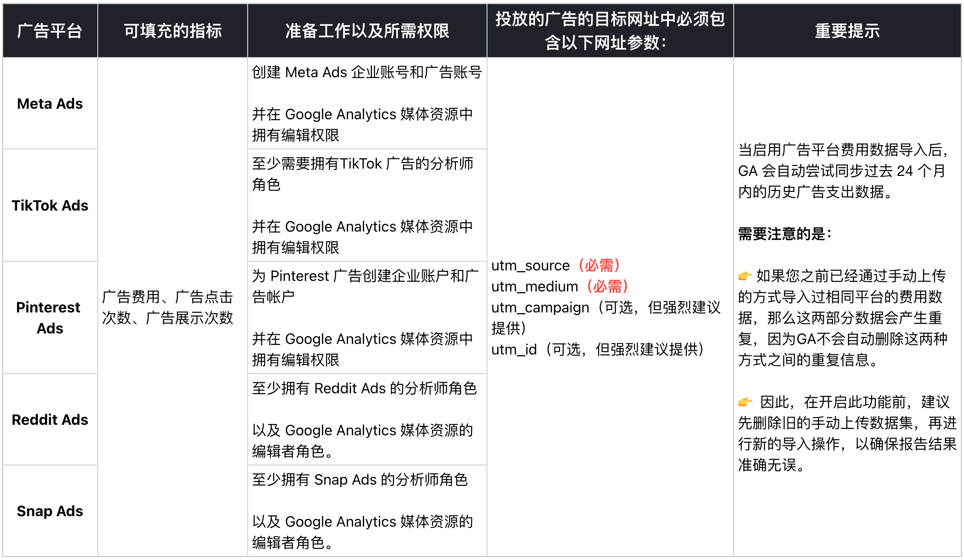Select the Reddit Ads platform row label

[x=50, y=420]
